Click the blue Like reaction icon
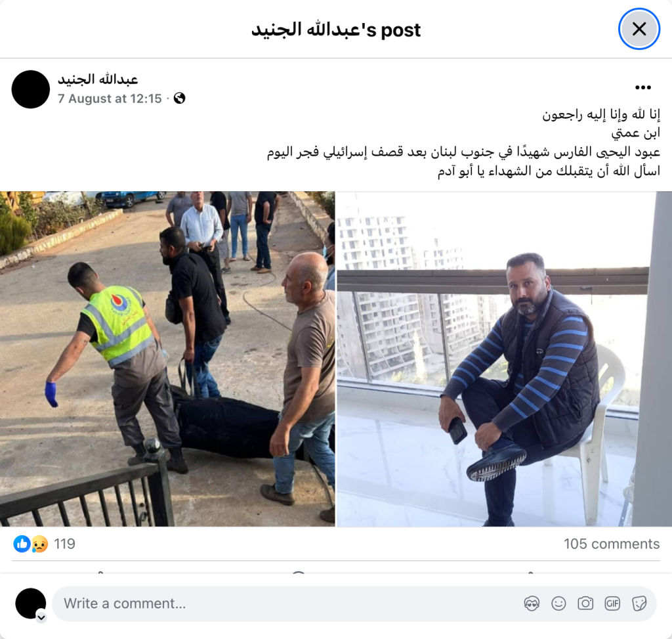The height and width of the screenshot is (639, 672). (22, 544)
